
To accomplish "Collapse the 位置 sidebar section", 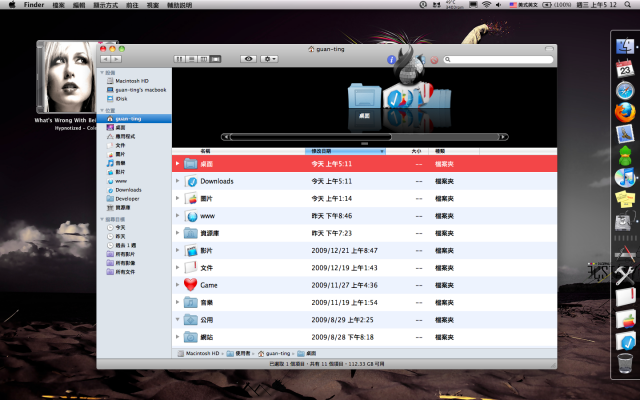I will (x=102, y=111).
